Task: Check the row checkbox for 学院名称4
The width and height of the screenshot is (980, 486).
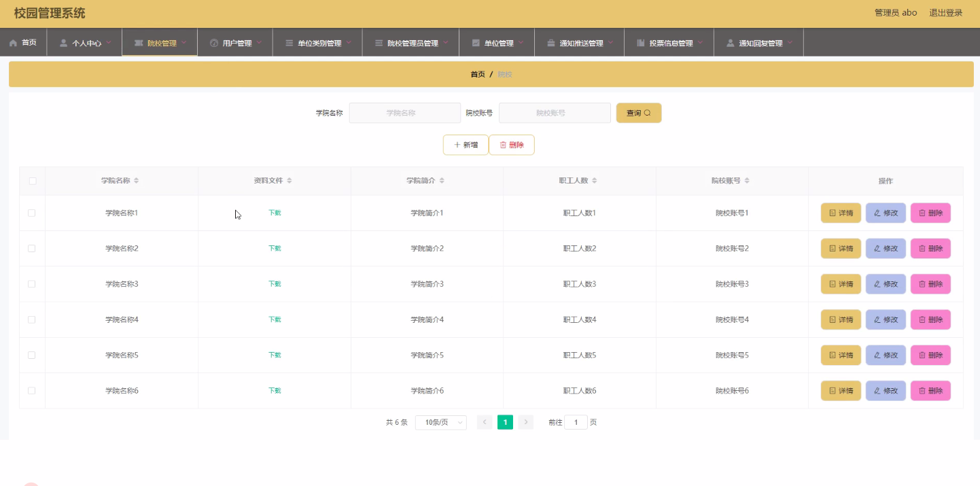Action: coord(32,319)
